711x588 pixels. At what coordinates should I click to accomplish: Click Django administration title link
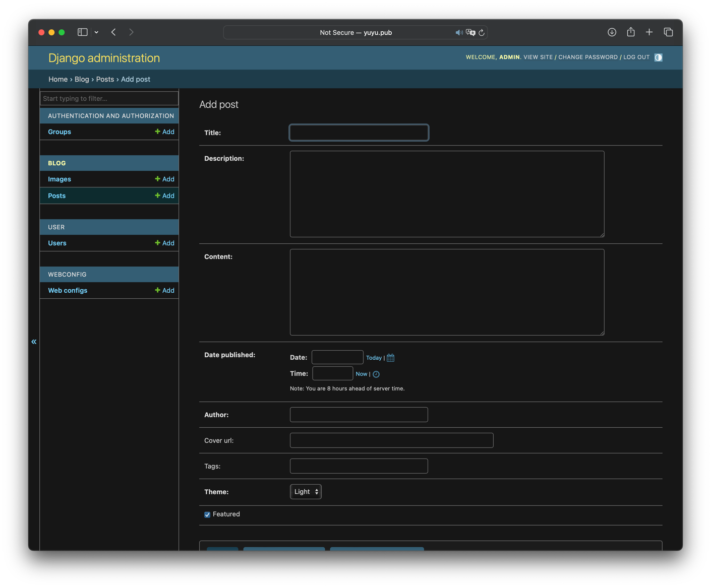pyautogui.click(x=104, y=58)
